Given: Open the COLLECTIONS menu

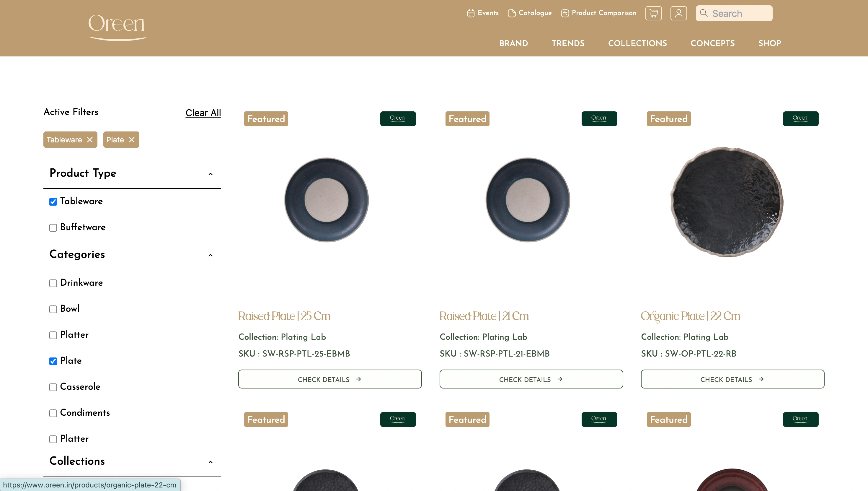Looking at the screenshot, I should pyautogui.click(x=637, y=43).
